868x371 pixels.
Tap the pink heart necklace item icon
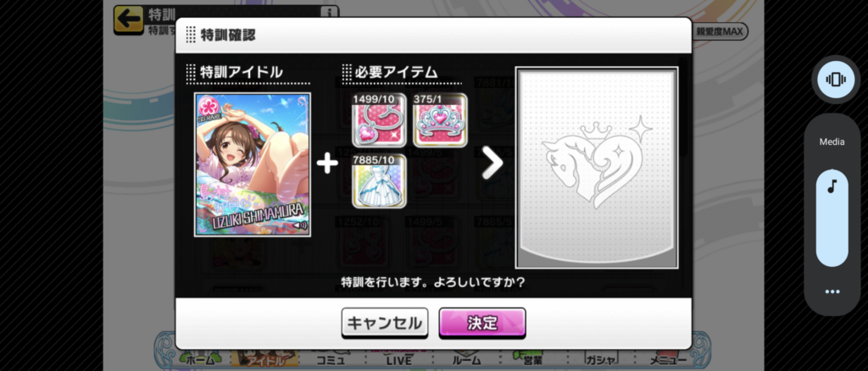(379, 120)
